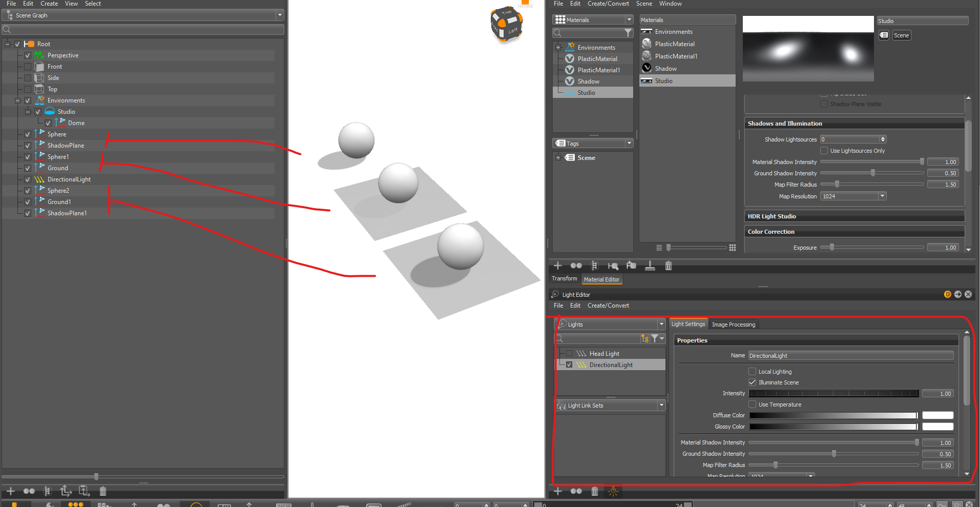Select the Studio environment thumbnail preview
This screenshot has width=980, height=507.
[808, 49]
